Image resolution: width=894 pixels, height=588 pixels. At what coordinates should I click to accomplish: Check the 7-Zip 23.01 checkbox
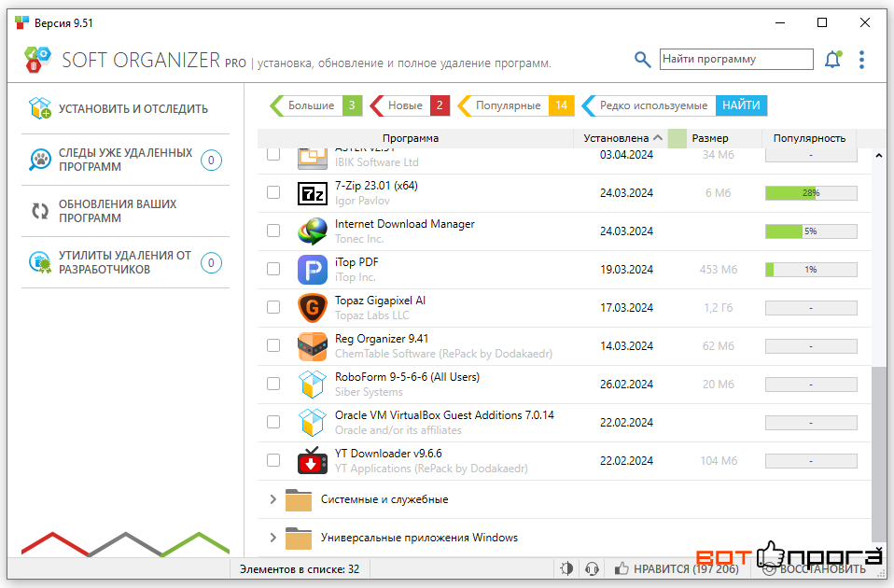(273, 192)
